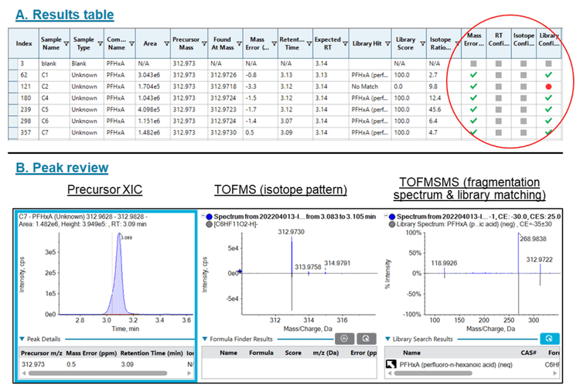Click the Sample Name column filter icon
Screen dimensions: 580x392
65,44
